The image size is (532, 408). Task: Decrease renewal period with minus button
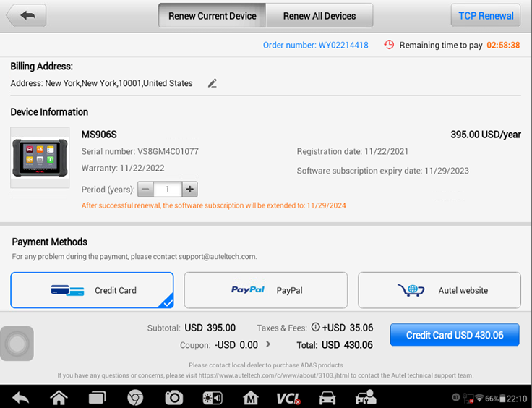(x=145, y=190)
